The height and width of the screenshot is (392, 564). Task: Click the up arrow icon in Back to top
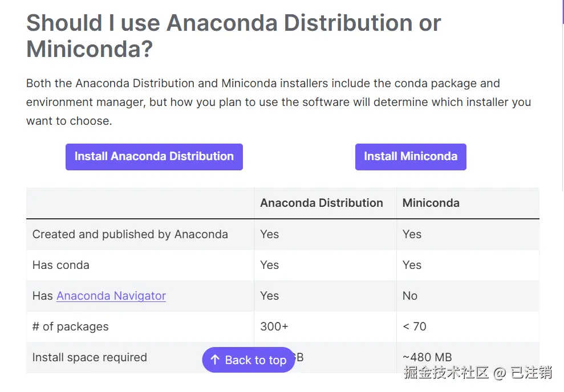[x=215, y=360]
